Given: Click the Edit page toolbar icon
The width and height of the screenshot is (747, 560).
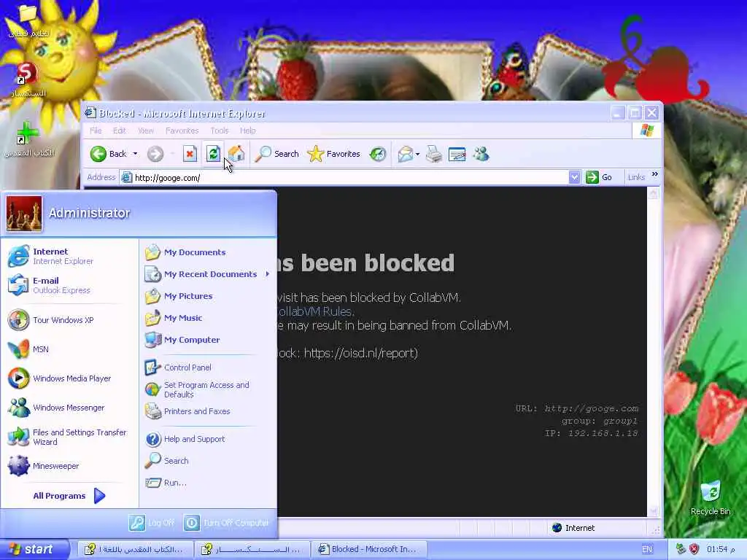Looking at the screenshot, I should click(457, 154).
